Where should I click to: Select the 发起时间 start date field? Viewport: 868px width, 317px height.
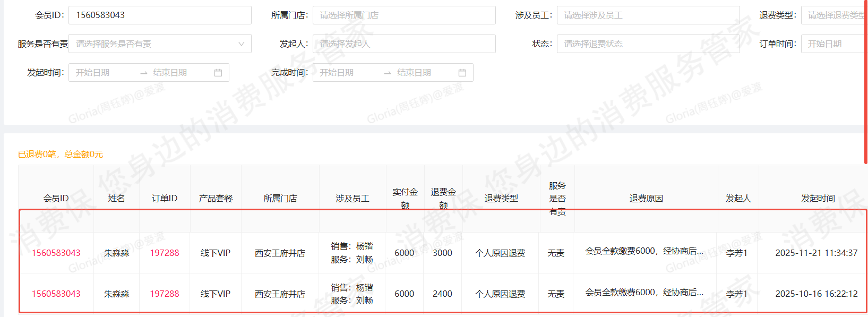click(101, 73)
